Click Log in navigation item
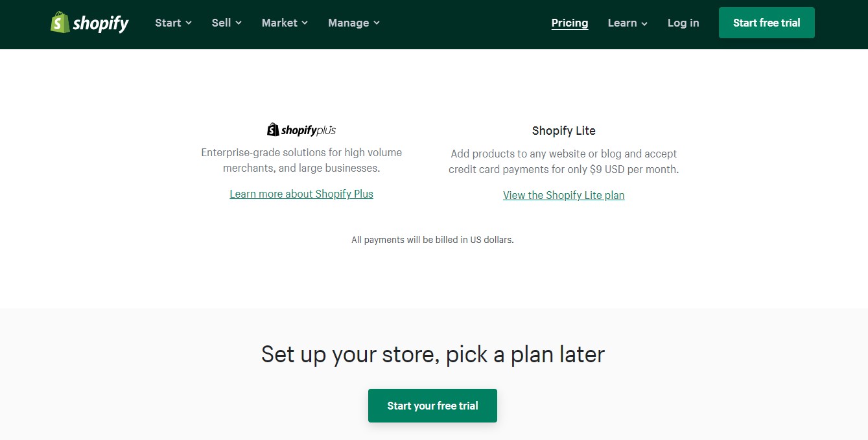This screenshot has height=440, width=868. (x=683, y=23)
